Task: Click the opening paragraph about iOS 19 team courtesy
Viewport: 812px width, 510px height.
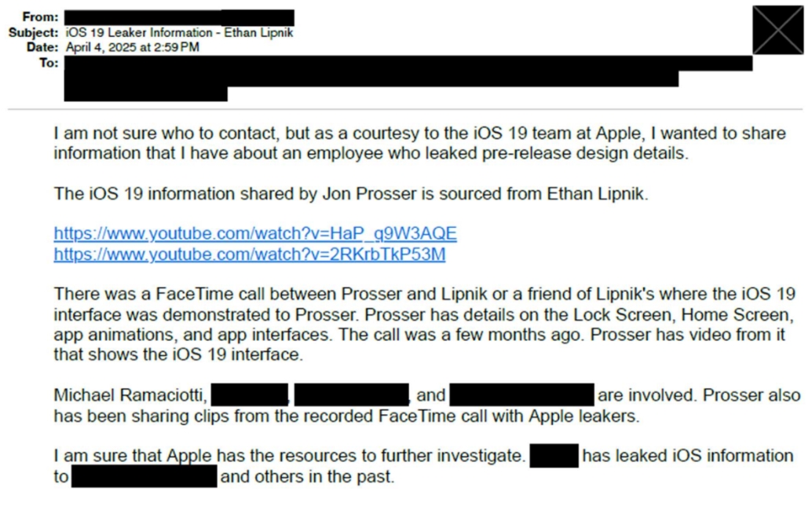Action: [x=420, y=143]
